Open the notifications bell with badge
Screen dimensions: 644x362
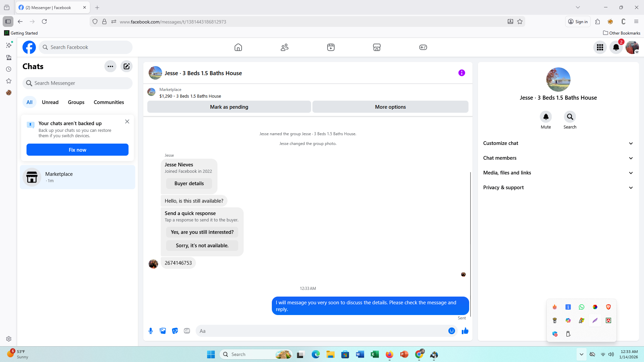tap(616, 47)
